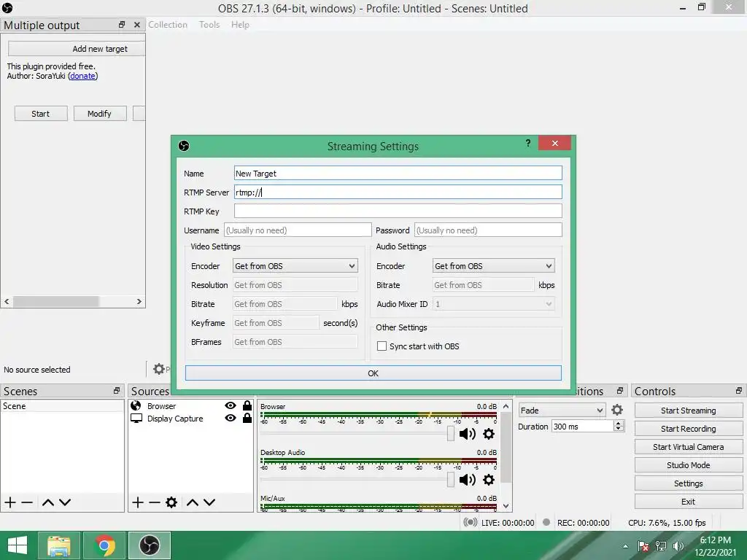Open the Audio Encoder dropdown
Screen dimensions: 747x560
tap(494, 265)
